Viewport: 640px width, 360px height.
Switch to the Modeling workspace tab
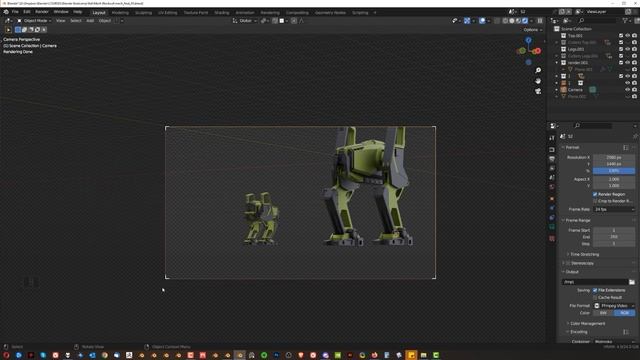(x=120, y=13)
